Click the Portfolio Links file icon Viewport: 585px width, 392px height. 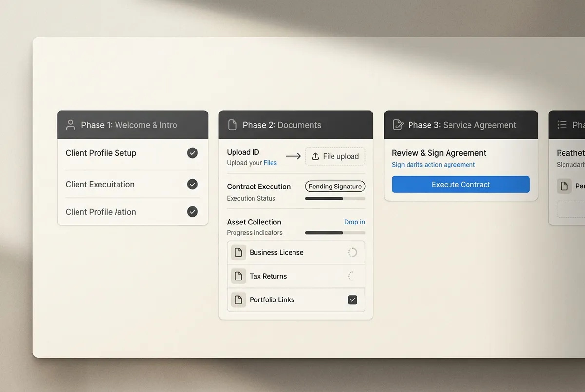pos(238,300)
